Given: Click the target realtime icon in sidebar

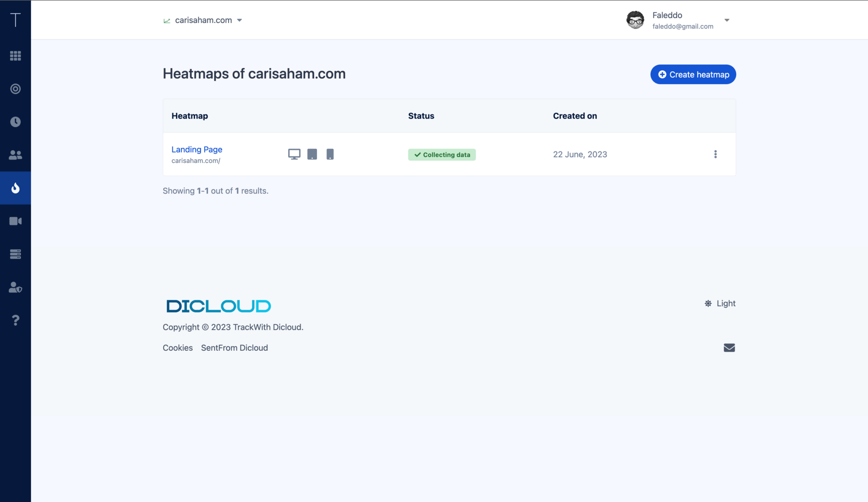Looking at the screenshot, I should click(15, 89).
